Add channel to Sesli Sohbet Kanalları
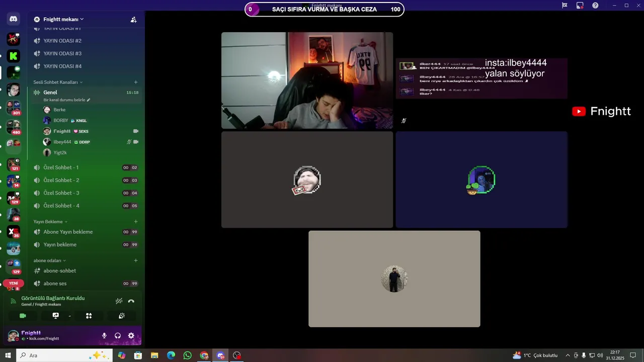Image resolution: width=644 pixels, height=362 pixels. point(135,82)
